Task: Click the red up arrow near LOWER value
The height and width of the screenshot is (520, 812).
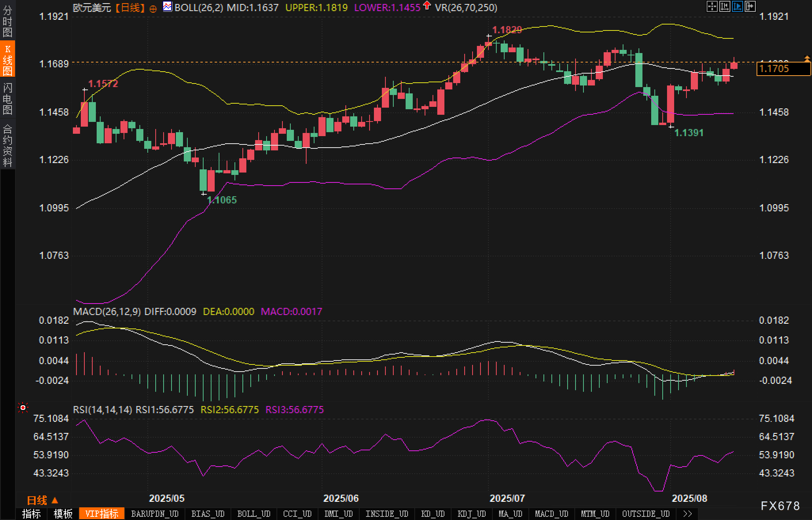Action: tap(427, 6)
